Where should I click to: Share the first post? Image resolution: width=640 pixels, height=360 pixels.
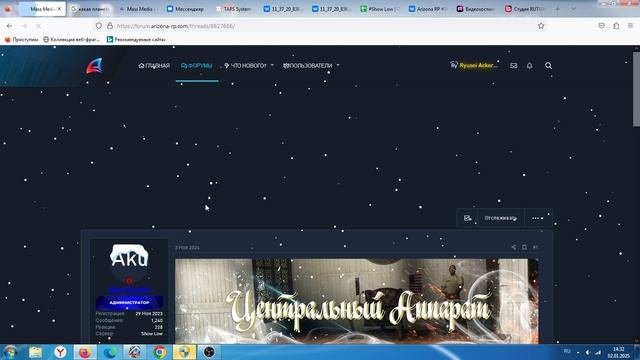pyautogui.click(x=513, y=247)
